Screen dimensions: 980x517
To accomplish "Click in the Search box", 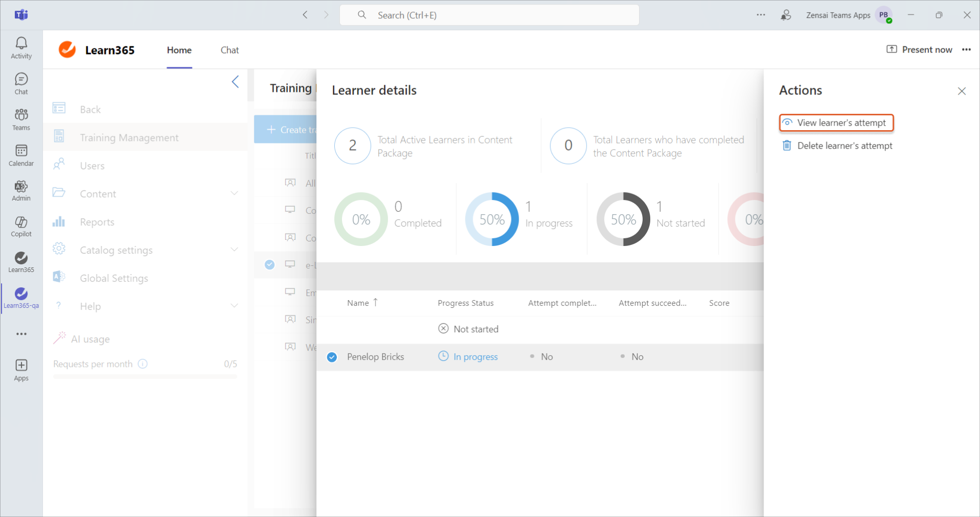I will point(489,15).
